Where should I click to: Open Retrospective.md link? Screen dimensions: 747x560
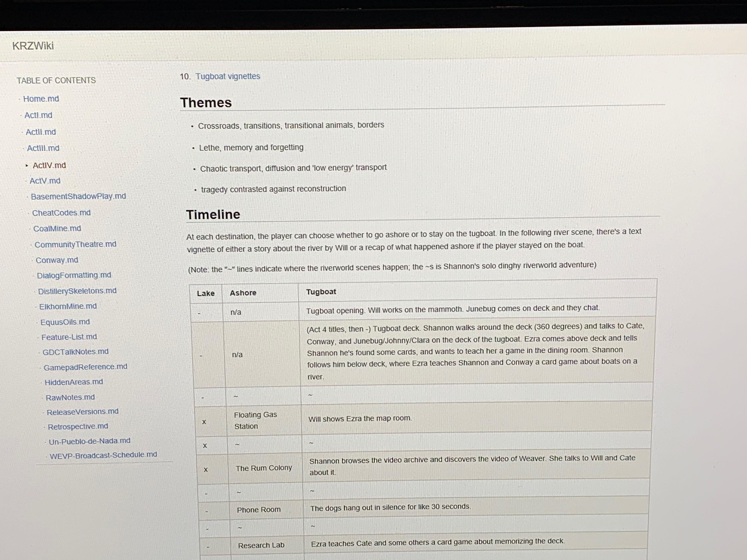(78, 427)
